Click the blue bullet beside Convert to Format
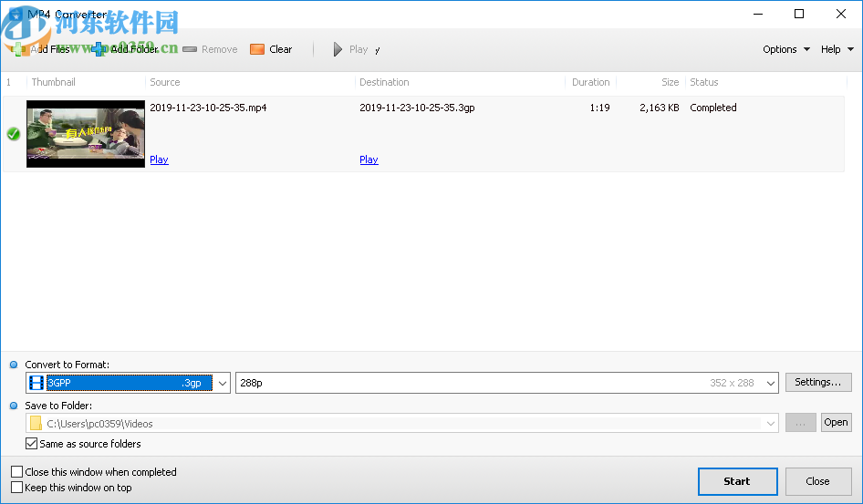 tap(14, 365)
